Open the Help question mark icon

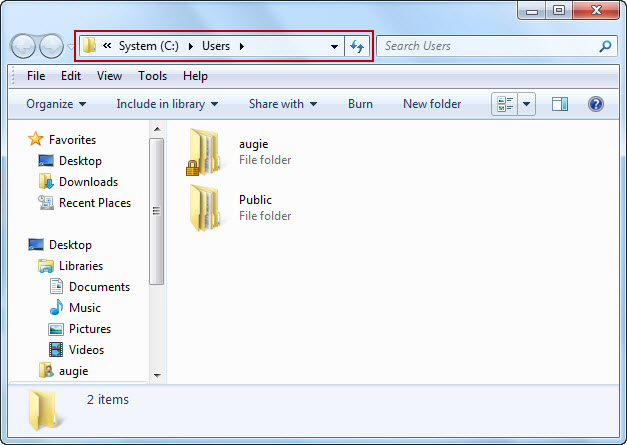pyautogui.click(x=595, y=104)
